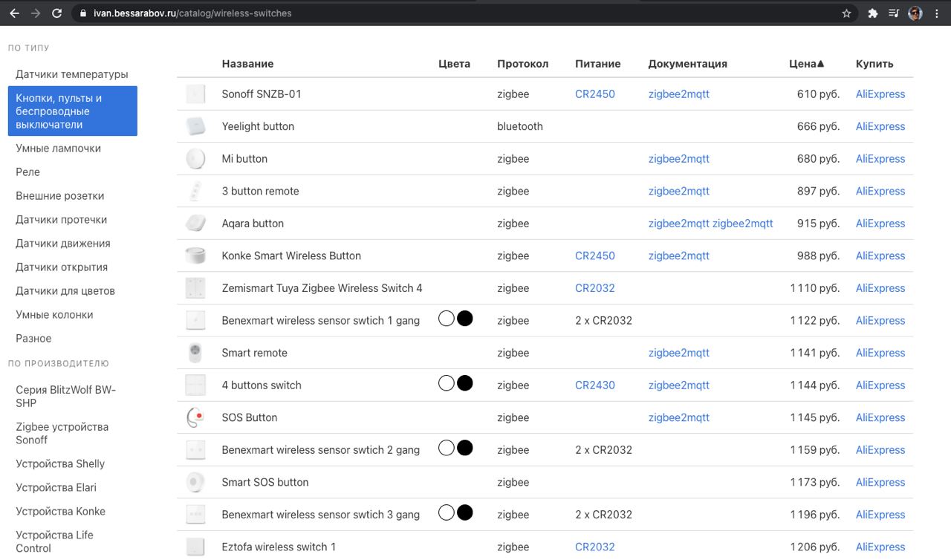951x560 pixels.
Task: Click the browser back arrow
Action: point(14,13)
